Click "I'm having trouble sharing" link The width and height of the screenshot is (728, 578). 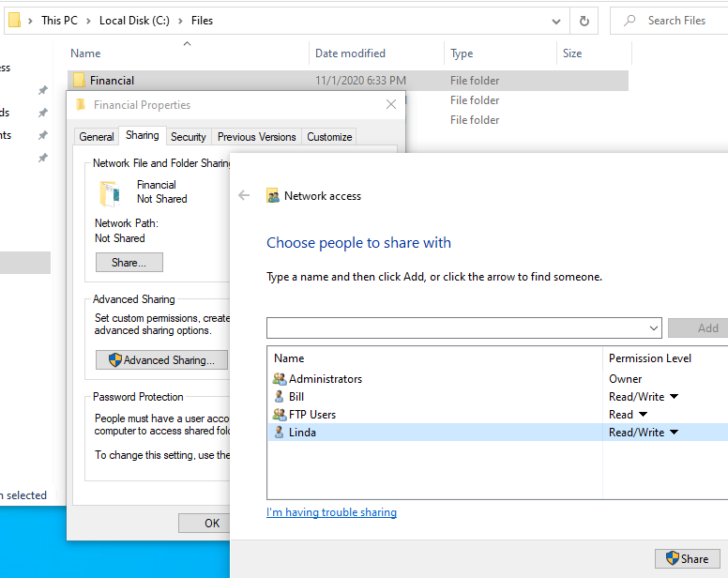[331, 512]
